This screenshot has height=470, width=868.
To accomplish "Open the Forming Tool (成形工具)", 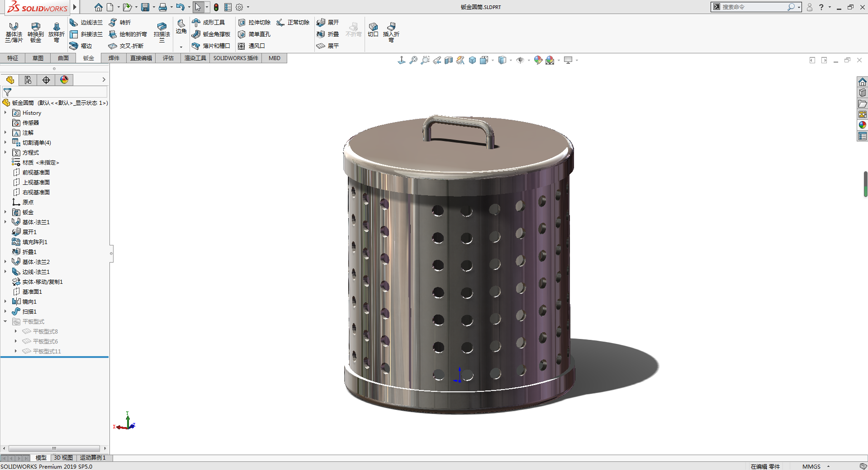I will (209, 23).
